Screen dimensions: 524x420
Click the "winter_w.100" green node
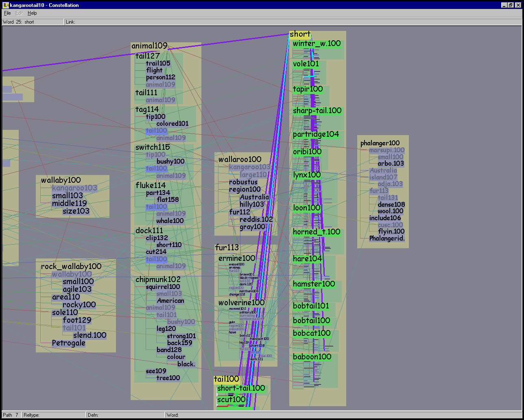[x=317, y=44]
